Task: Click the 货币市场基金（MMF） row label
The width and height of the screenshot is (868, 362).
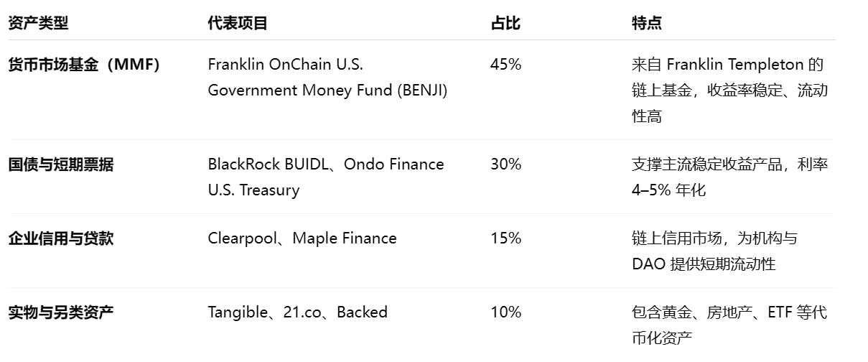Action: coord(84,65)
